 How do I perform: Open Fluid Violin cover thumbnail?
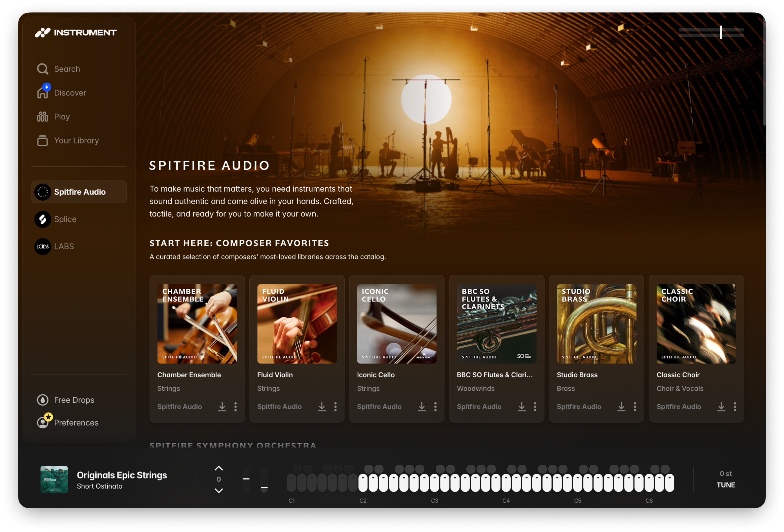coord(297,323)
